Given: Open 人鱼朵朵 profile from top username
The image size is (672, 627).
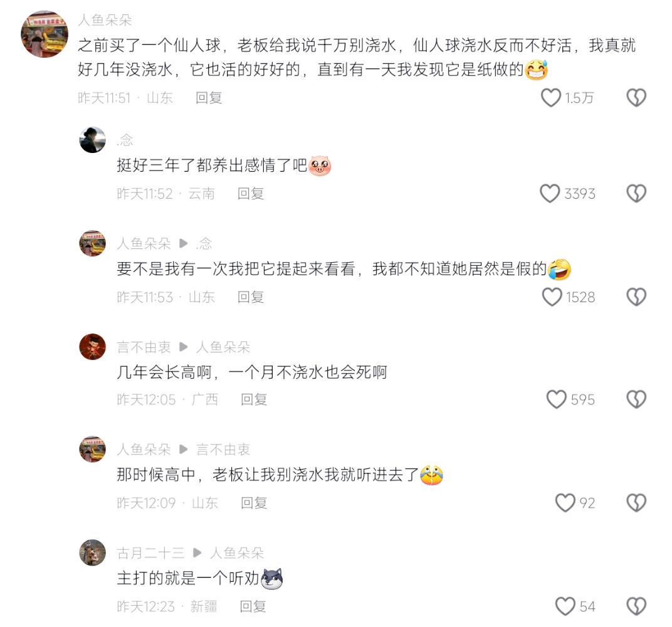Looking at the screenshot, I should coord(105,19).
